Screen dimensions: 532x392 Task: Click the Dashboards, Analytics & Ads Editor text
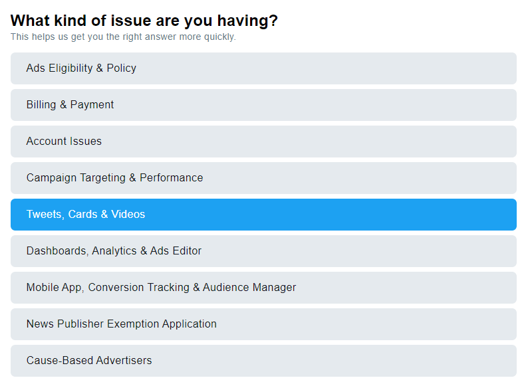(x=114, y=251)
